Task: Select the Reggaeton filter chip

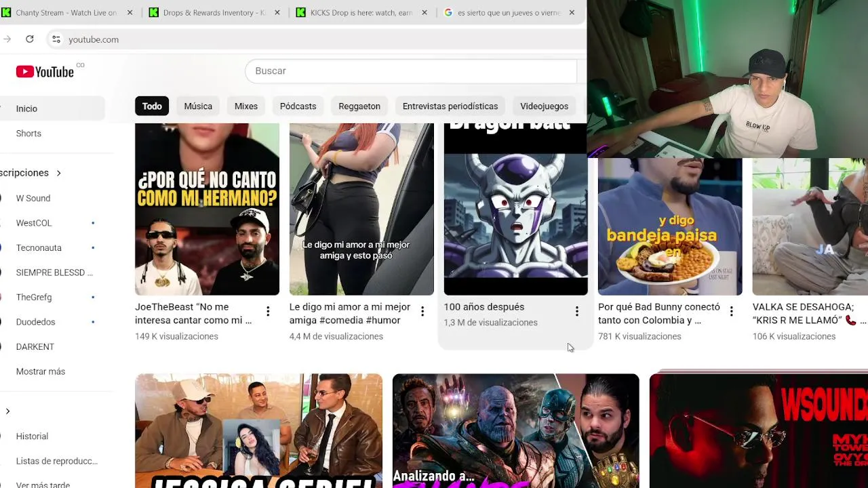Action: [359, 106]
